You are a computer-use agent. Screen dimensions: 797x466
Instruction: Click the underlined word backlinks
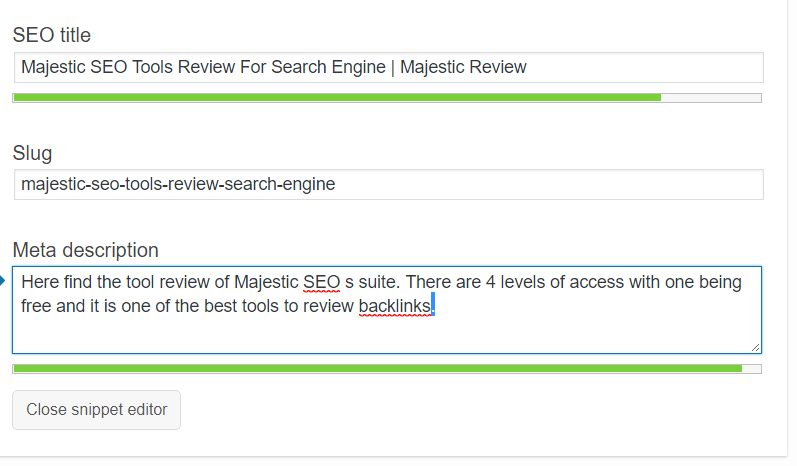pos(395,306)
